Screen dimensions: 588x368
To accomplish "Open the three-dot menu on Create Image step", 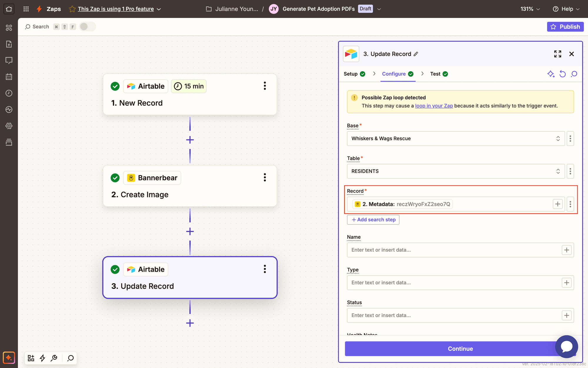I will click(x=265, y=177).
